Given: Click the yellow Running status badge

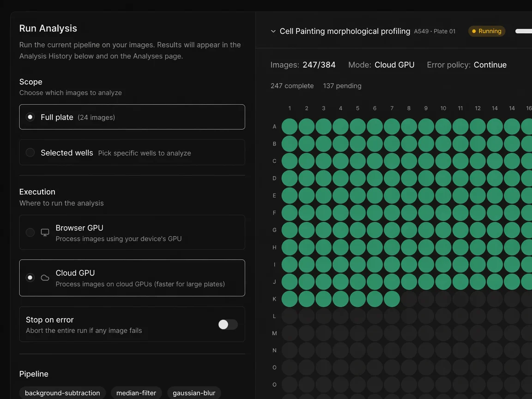Looking at the screenshot, I should (487, 31).
